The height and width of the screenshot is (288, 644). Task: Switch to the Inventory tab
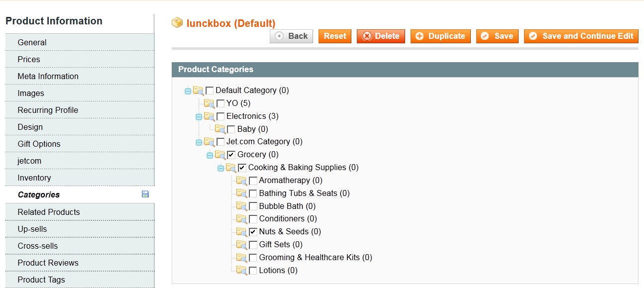click(x=80, y=178)
